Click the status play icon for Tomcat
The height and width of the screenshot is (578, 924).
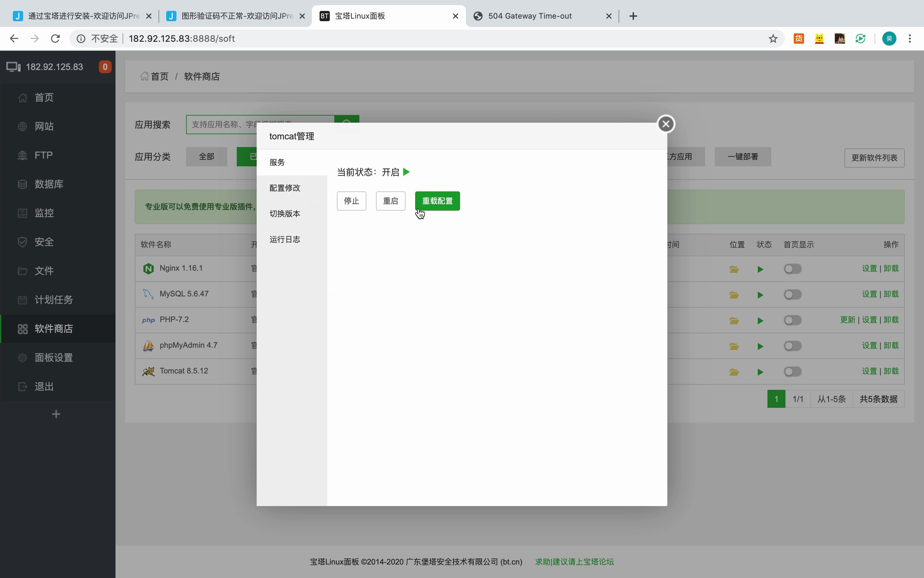point(760,372)
